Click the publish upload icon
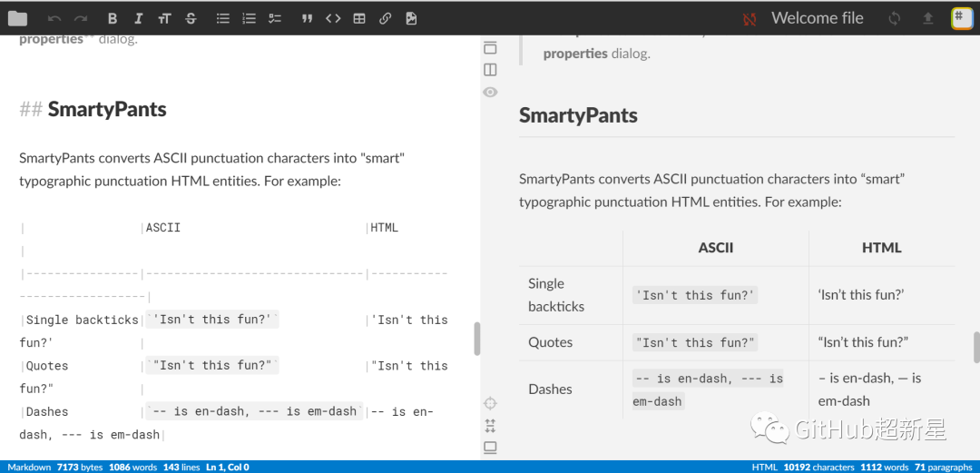The width and height of the screenshot is (980, 473). [x=928, y=19]
